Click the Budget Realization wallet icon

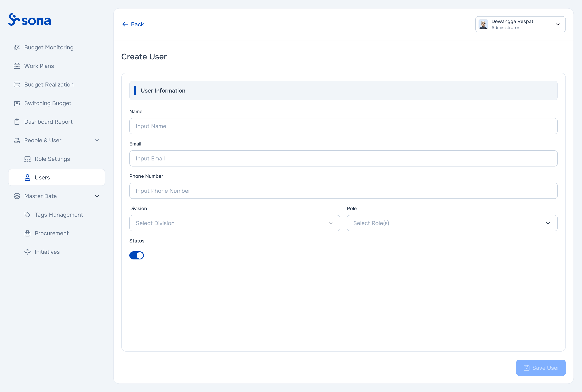coord(17,84)
